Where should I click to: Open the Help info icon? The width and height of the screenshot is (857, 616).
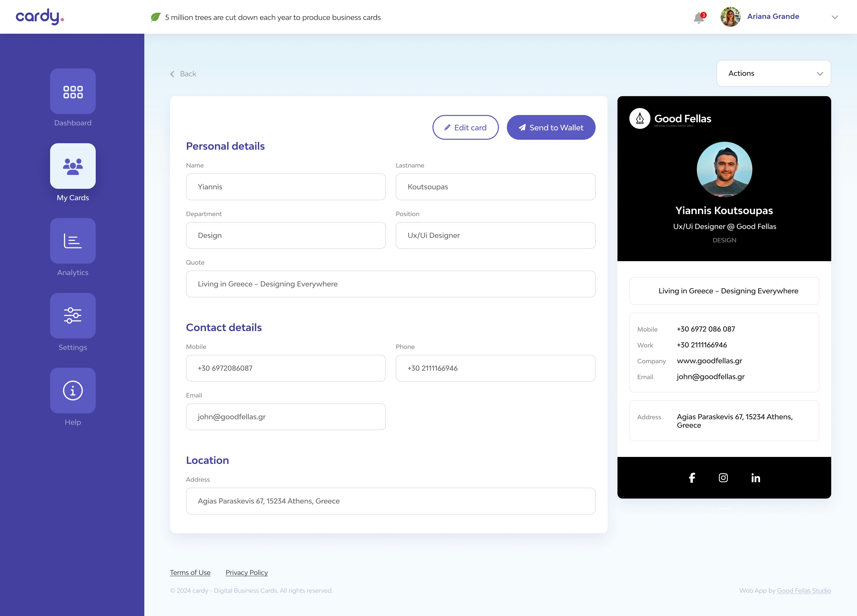pos(73,391)
